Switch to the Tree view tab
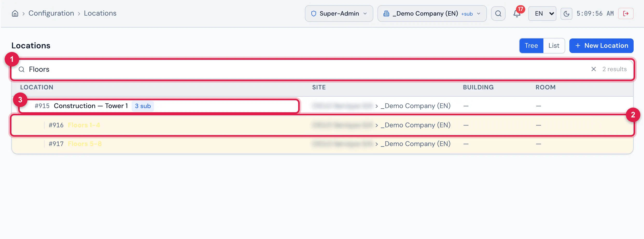Viewport: 644px width, 239px height. (x=531, y=46)
